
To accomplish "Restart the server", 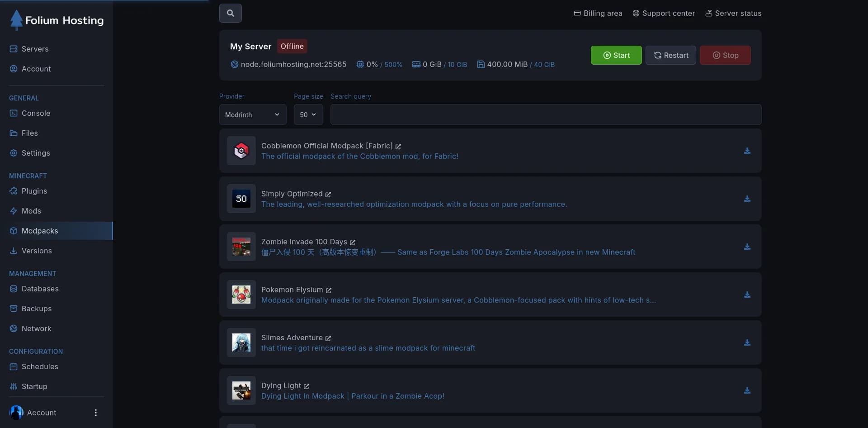I will click(x=670, y=55).
